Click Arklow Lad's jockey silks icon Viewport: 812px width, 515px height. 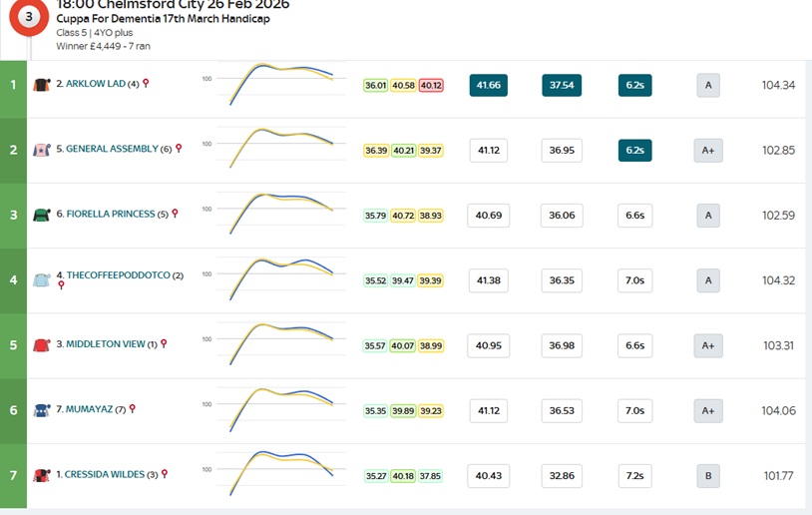[x=42, y=85]
